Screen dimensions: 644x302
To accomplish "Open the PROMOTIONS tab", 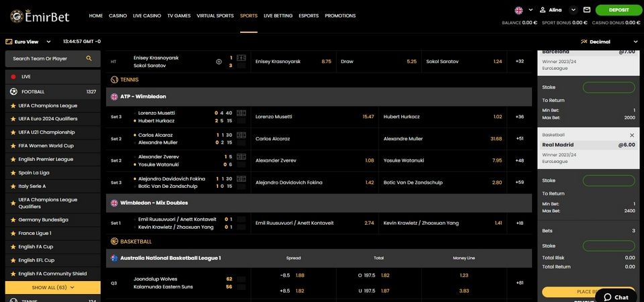I will point(340,15).
